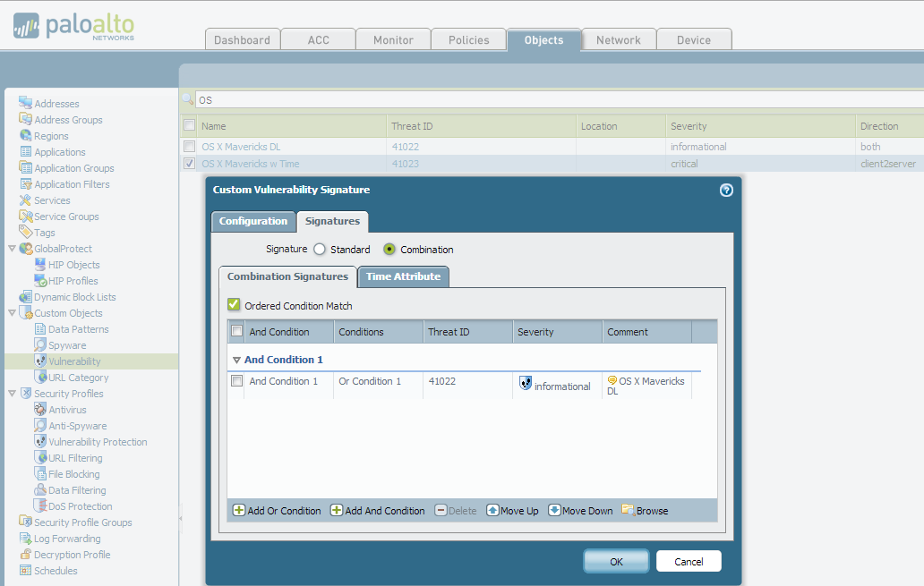The width and height of the screenshot is (924, 586).
Task: Click the HIP Objects icon
Action: pos(40,265)
